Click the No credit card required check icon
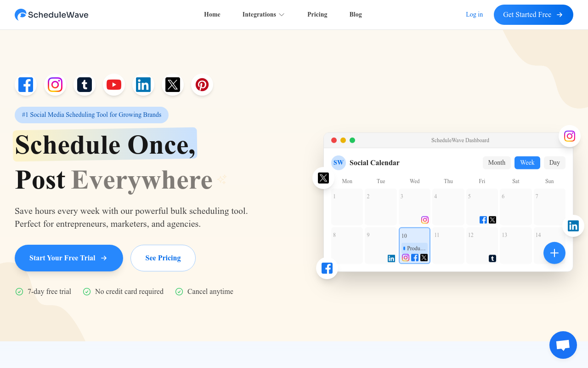588x368 pixels. [x=87, y=292]
